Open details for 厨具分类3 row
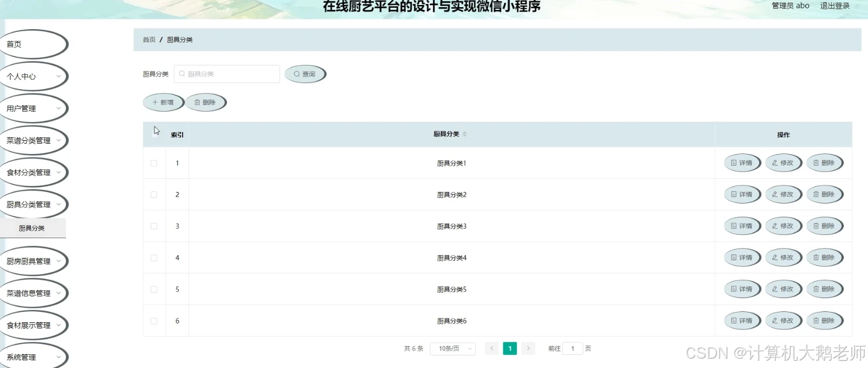 pos(742,226)
